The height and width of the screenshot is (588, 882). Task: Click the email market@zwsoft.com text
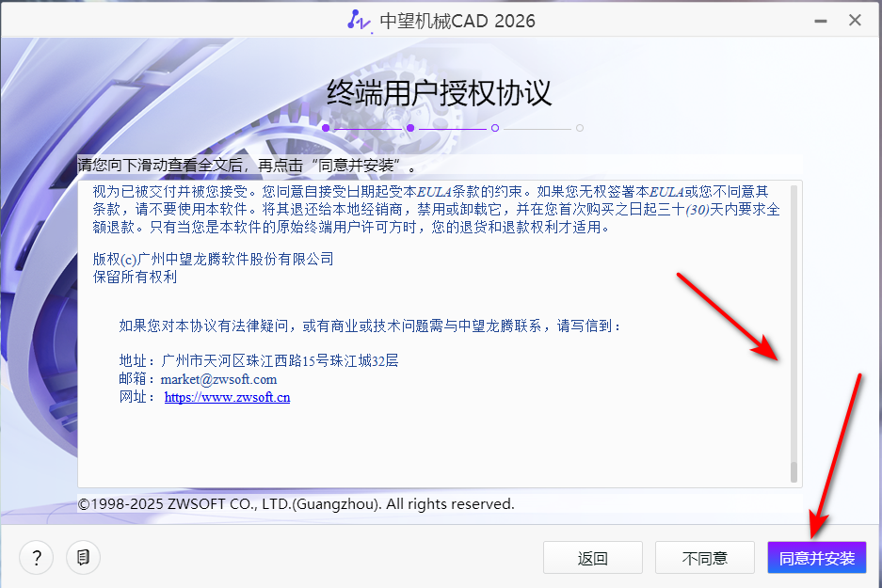pos(218,379)
